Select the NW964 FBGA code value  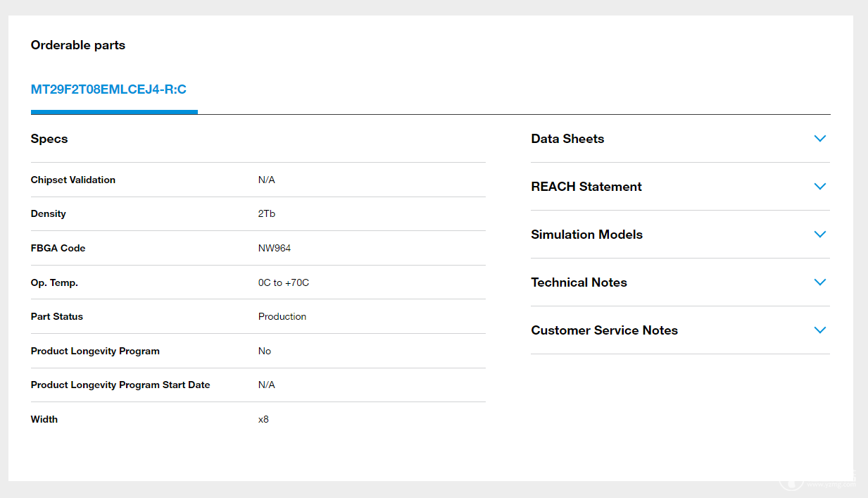tap(275, 248)
